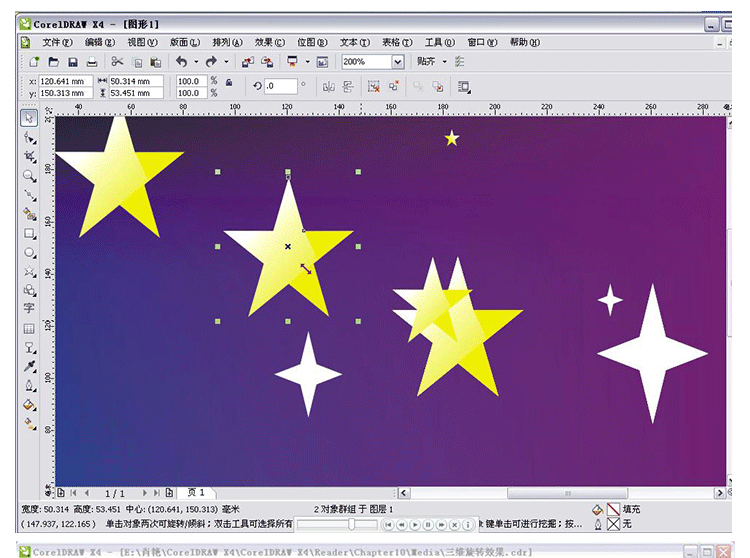The height and width of the screenshot is (558, 750).
Task: Expand the redo history dropdown arrow
Action: pos(226,62)
